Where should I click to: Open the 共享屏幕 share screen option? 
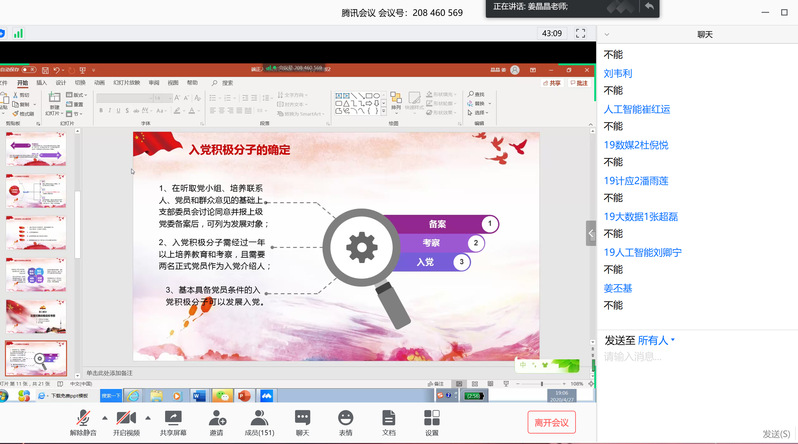[173, 422]
